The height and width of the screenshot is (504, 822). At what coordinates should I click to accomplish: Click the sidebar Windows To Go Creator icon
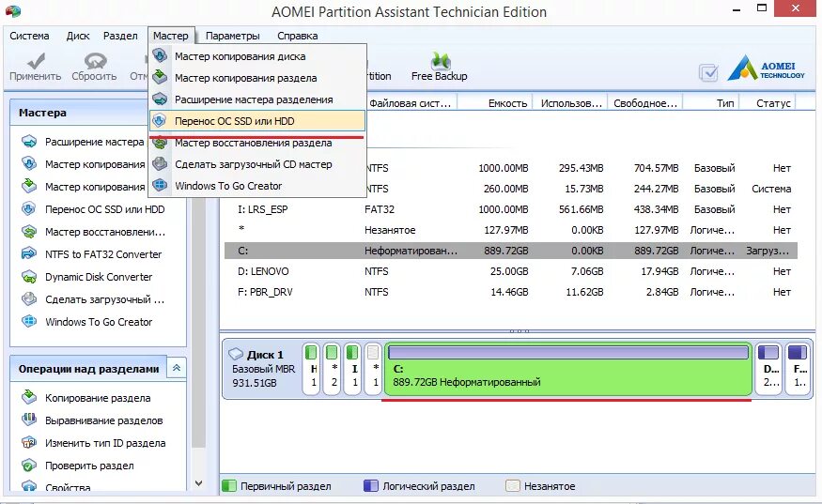point(29,322)
